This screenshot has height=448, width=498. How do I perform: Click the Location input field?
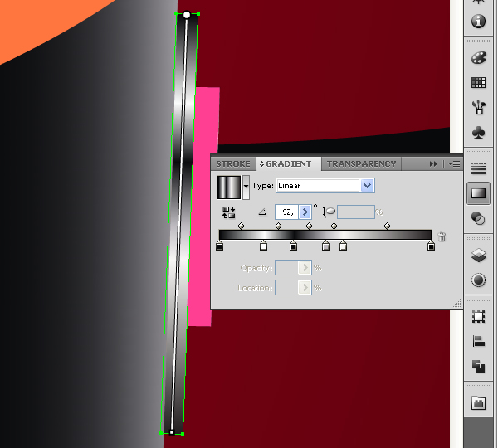click(x=287, y=287)
